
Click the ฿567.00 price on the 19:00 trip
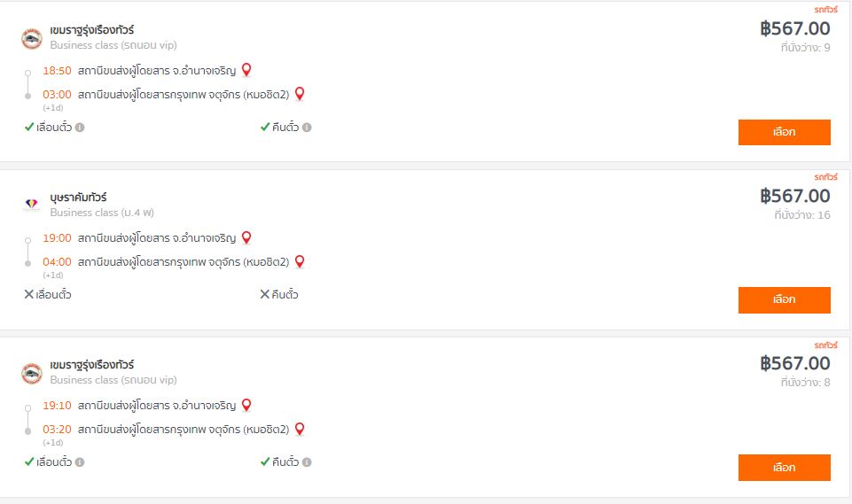click(x=795, y=196)
